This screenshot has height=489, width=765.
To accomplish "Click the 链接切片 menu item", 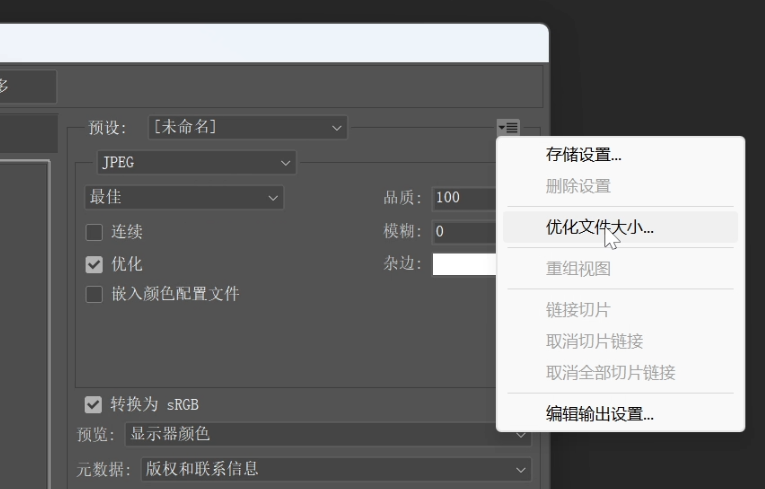I will tap(577, 310).
